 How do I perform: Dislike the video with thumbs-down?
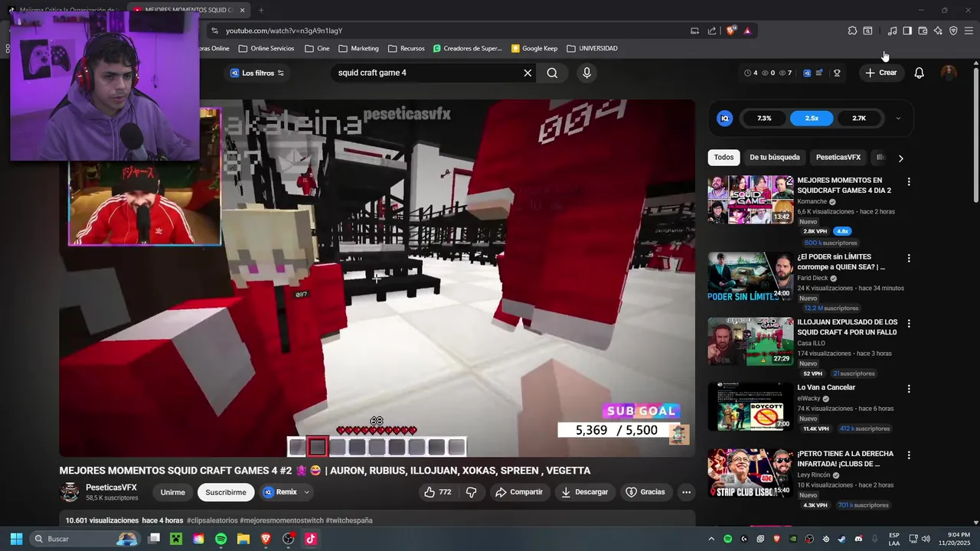point(472,492)
